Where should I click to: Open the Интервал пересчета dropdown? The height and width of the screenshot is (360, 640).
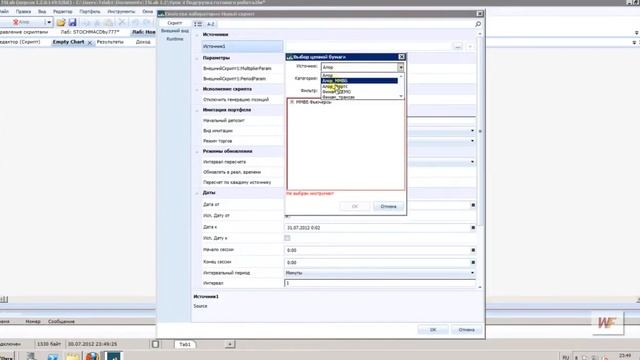(472, 162)
